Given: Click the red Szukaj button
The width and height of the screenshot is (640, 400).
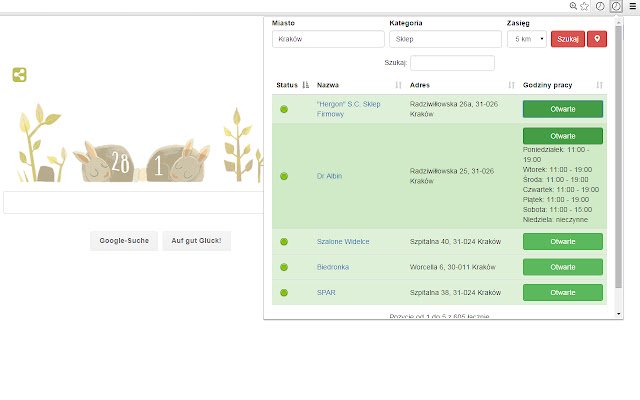Looking at the screenshot, I should [568, 39].
